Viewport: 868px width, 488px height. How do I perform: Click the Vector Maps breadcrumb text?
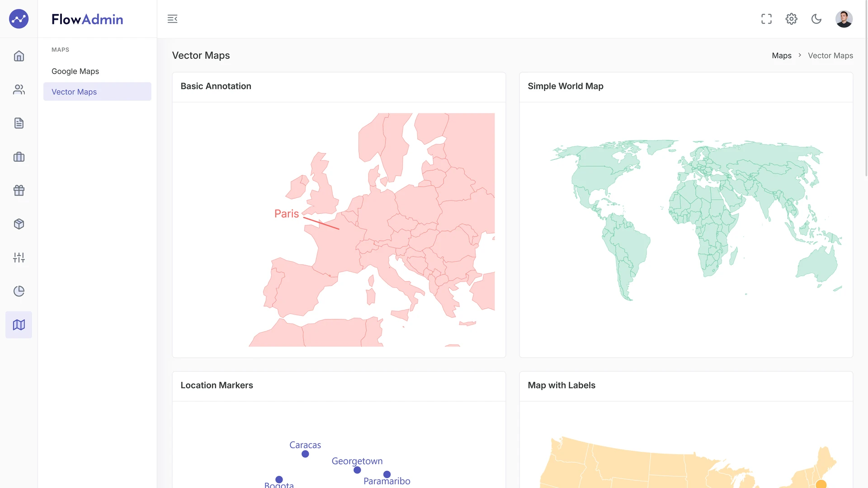coord(830,56)
